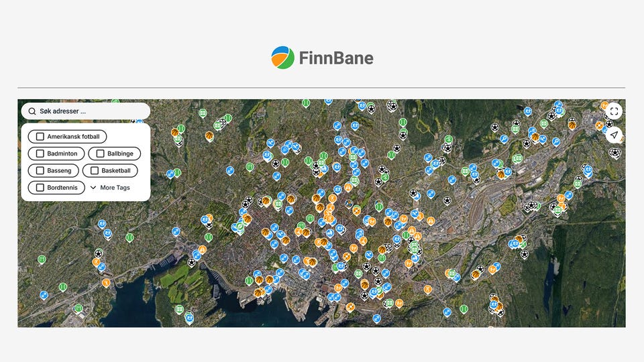The height and width of the screenshot is (362, 644).
Task: Enable the Bordtennis filter
Action: pos(40,188)
